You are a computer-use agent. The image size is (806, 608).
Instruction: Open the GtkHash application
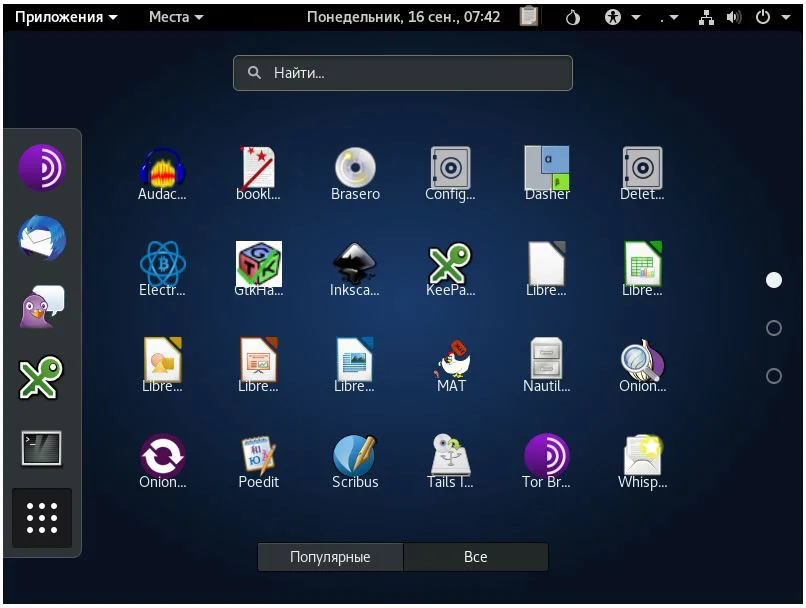(258, 268)
